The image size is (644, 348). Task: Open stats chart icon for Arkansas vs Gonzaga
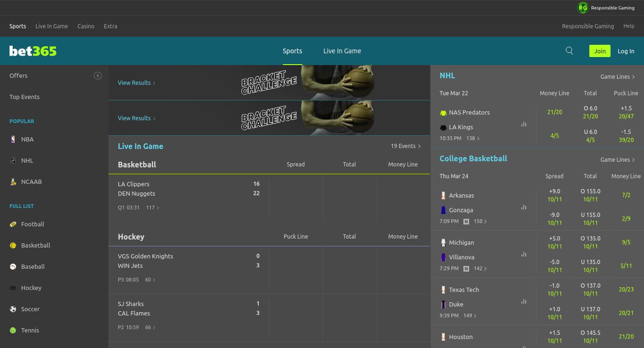point(524,207)
